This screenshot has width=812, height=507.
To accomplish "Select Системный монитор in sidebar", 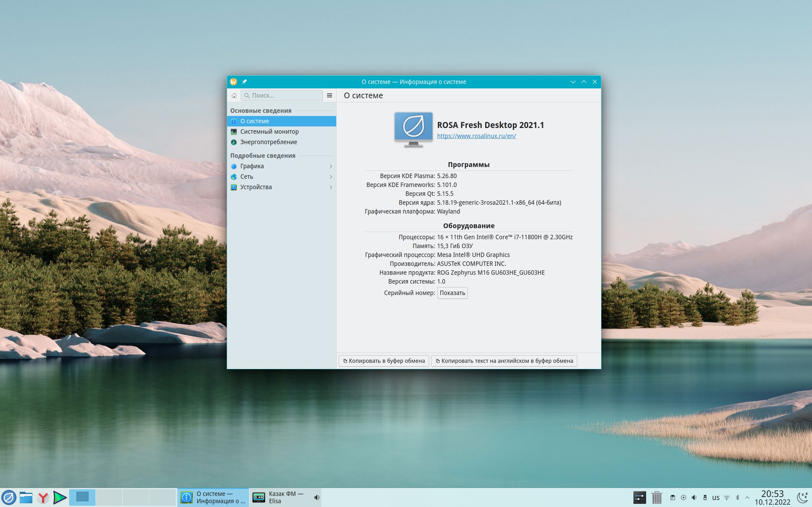I will click(269, 132).
